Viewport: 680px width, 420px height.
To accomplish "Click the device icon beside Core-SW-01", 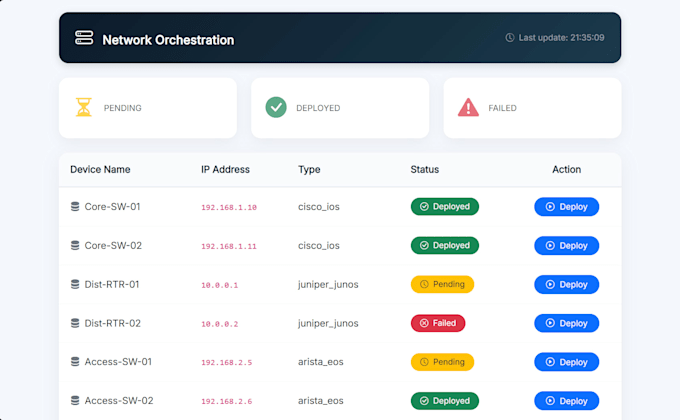I will (x=75, y=207).
